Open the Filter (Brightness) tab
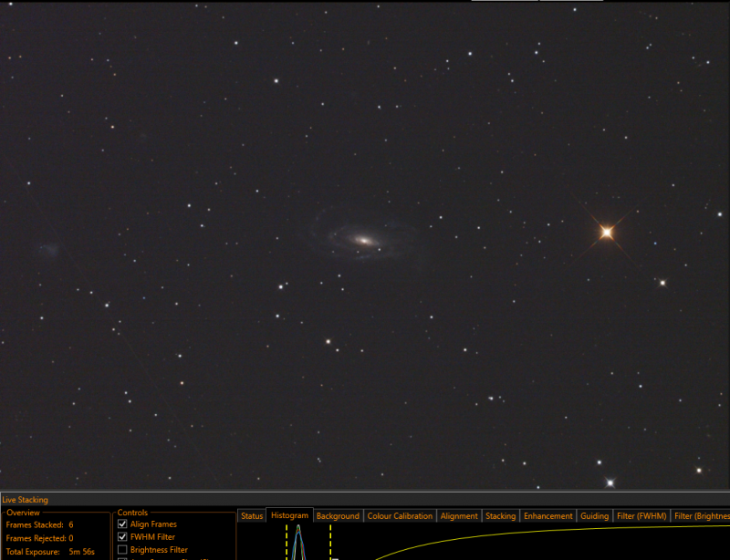The height and width of the screenshot is (560, 730). pos(701,516)
